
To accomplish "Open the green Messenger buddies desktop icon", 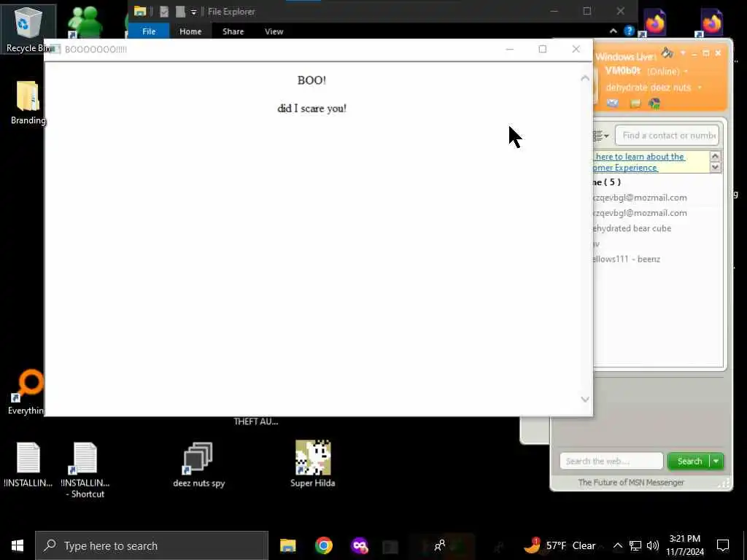I will tap(85, 21).
